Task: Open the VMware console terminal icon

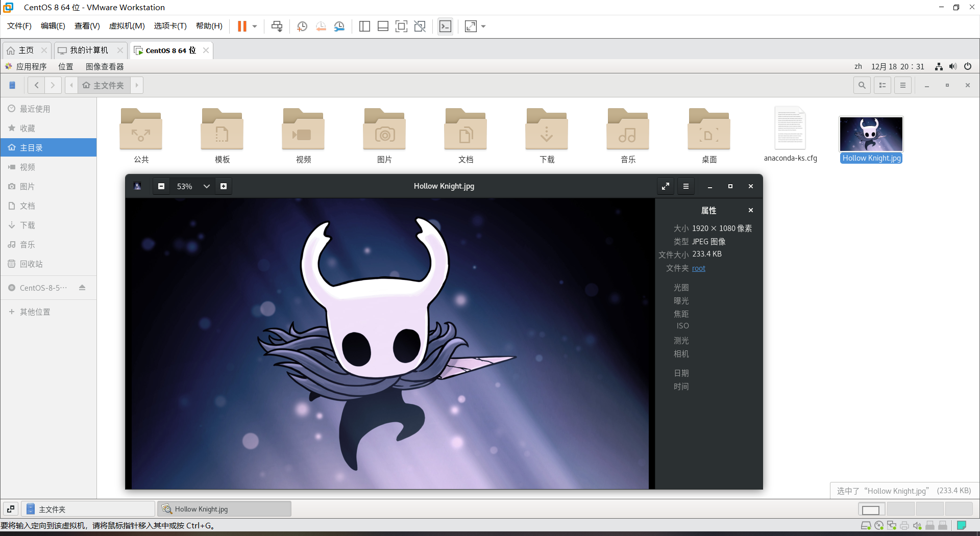Action: (445, 27)
